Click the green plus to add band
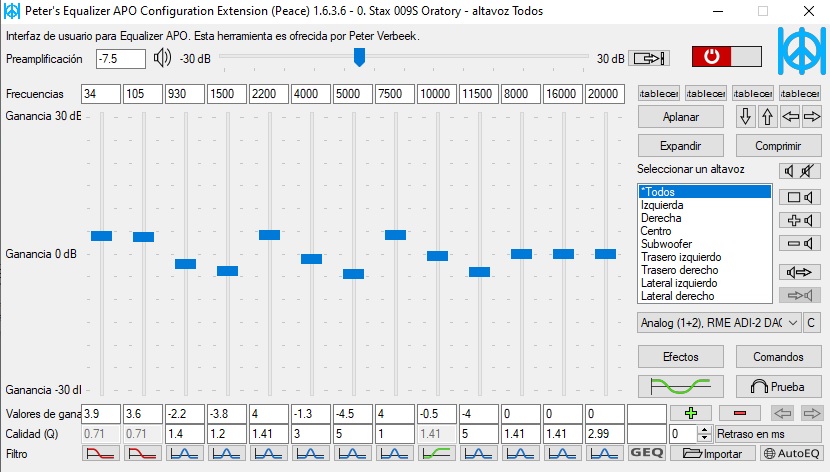 click(x=691, y=413)
